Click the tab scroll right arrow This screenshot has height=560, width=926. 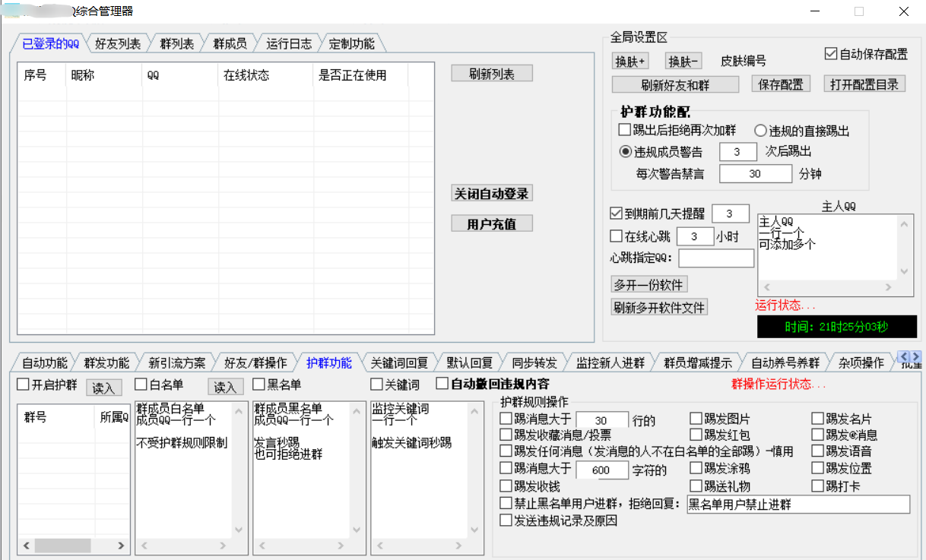pos(916,357)
